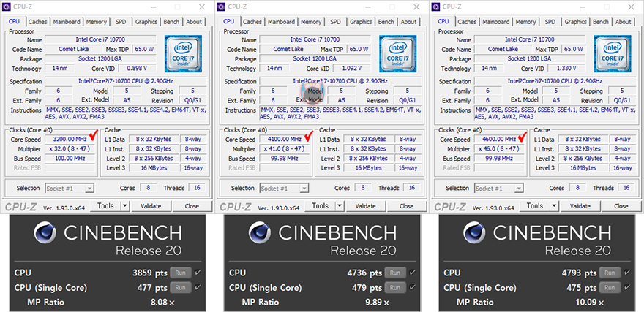Click the CPU-Z app icon in middle window title bar
This screenshot has width=644, height=312.
221,7
